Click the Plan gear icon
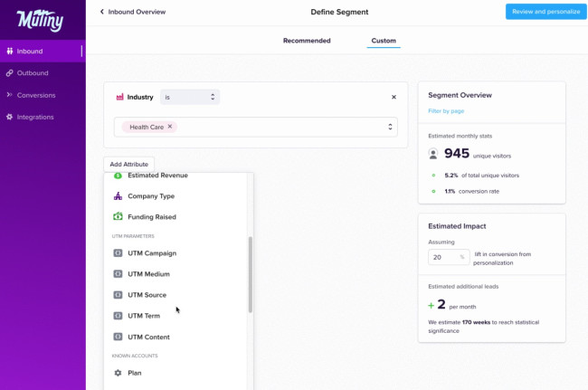 pyautogui.click(x=118, y=373)
